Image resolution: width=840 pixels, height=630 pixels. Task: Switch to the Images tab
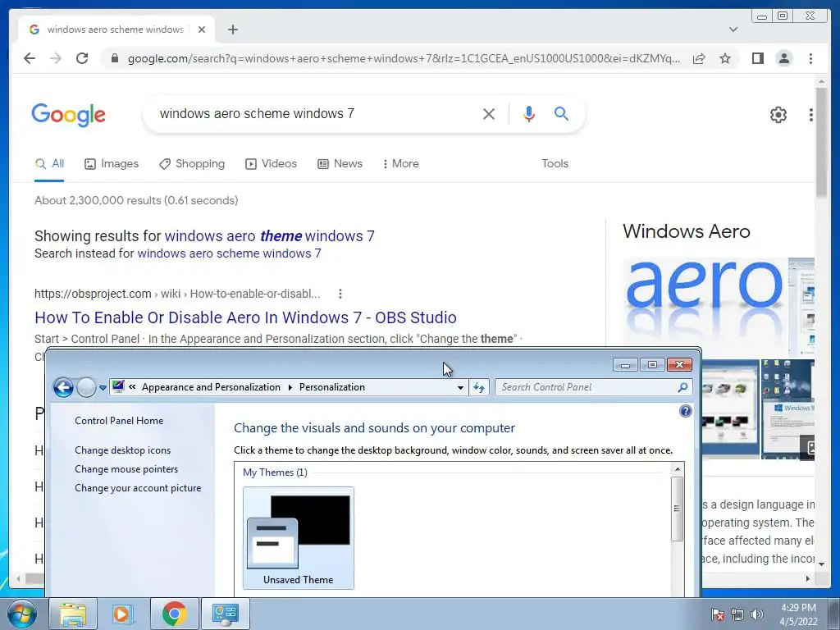pyautogui.click(x=112, y=164)
